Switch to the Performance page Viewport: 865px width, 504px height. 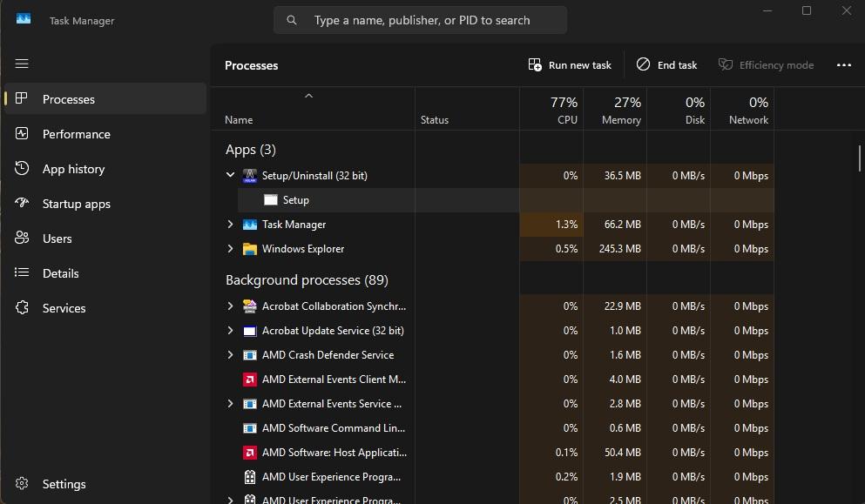(105, 133)
